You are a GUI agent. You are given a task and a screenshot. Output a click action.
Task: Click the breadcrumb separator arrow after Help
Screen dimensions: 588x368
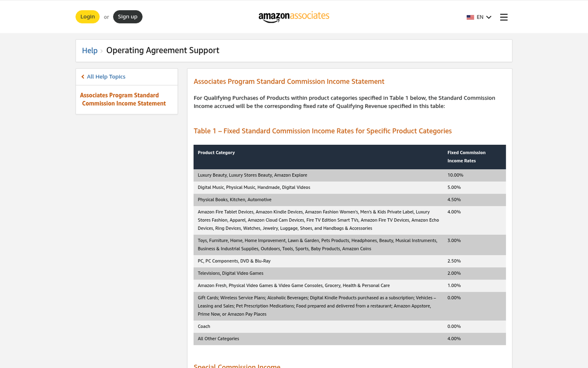tap(101, 51)
